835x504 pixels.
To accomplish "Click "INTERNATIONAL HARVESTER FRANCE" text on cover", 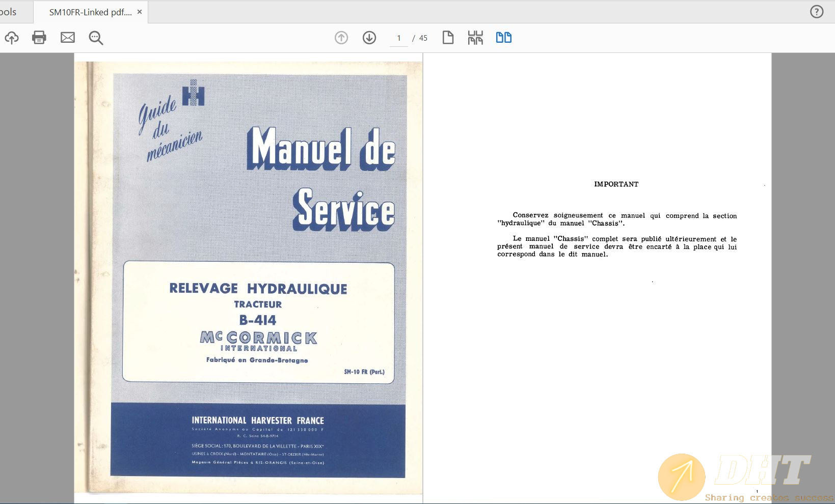I will point(258,421).
